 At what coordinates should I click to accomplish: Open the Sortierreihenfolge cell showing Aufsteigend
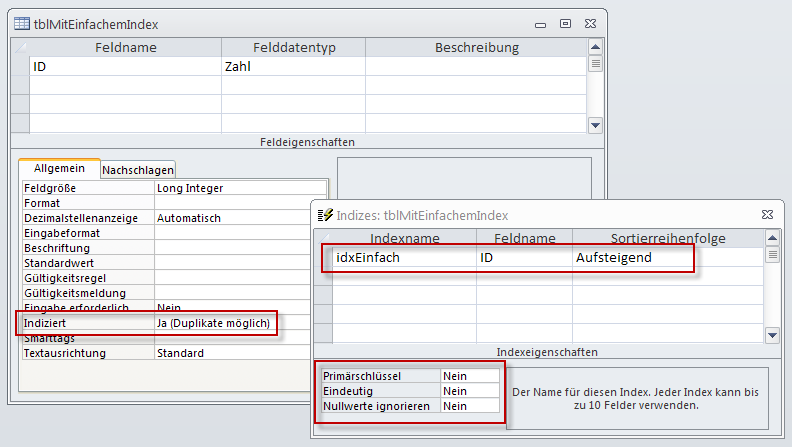[x=632, y=258]
